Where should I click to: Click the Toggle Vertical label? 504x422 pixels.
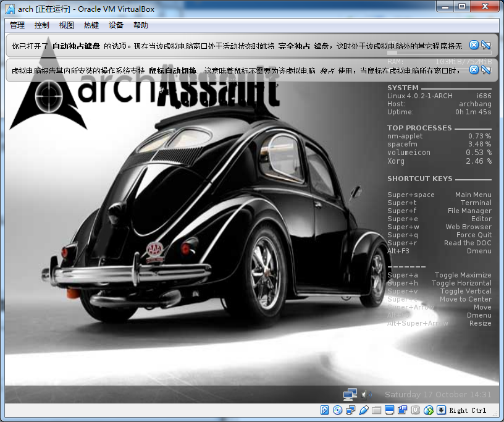click(x=466, y=292)
